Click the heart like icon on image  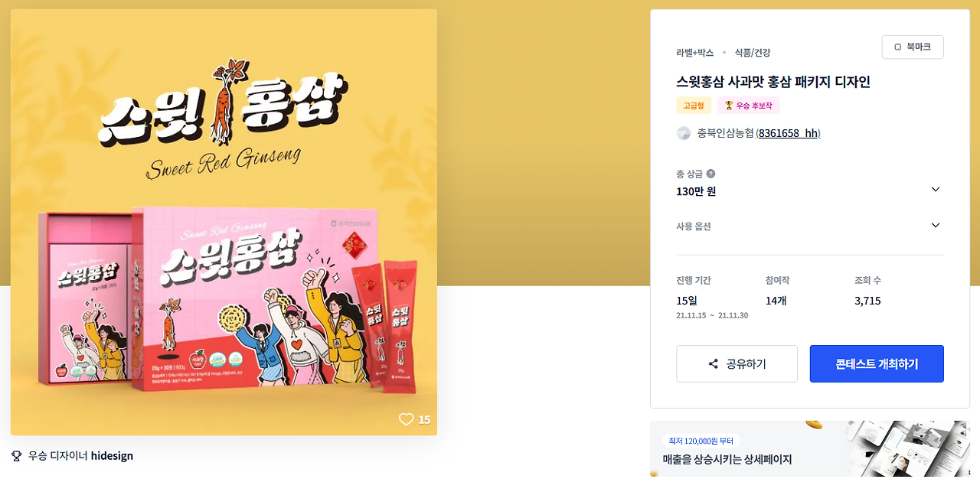pos(406,419)
